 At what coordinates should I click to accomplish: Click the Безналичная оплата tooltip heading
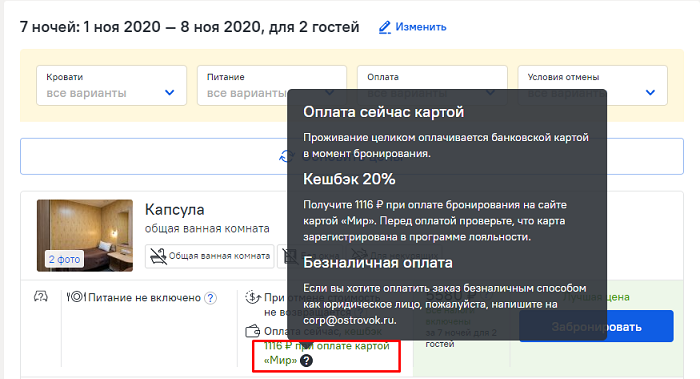(378, 263)
